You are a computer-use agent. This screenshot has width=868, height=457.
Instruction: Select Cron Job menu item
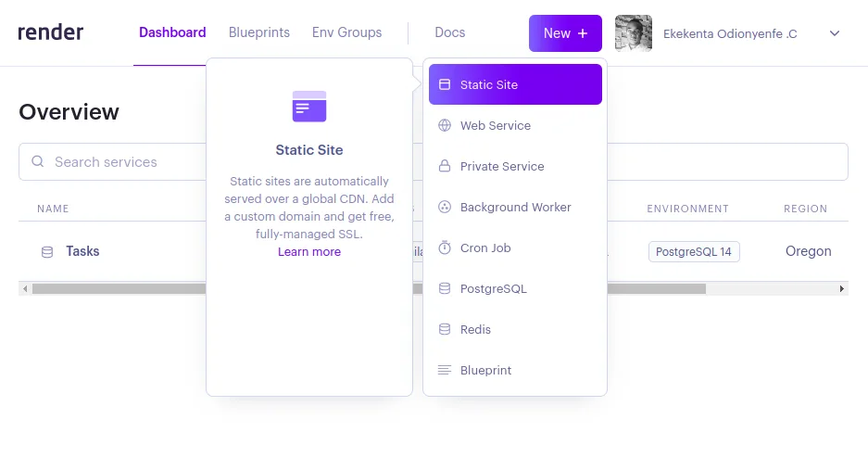(515, 248)
